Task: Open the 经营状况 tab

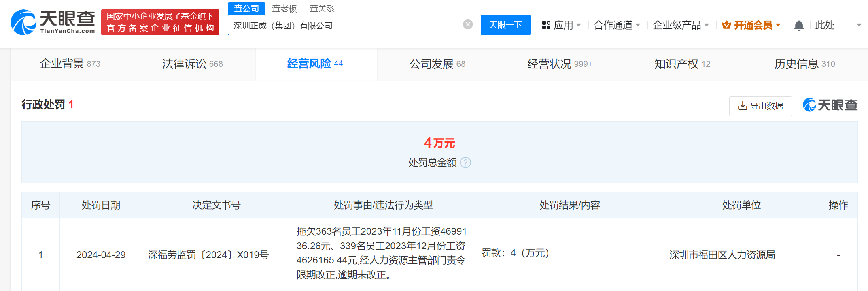Action: tap(560, 64)
